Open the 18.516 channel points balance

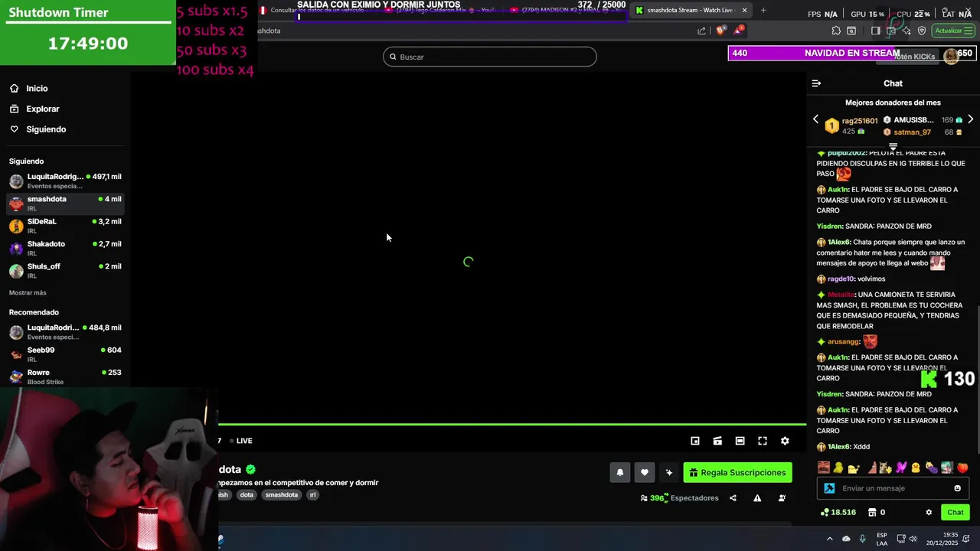tap(838, 513)
